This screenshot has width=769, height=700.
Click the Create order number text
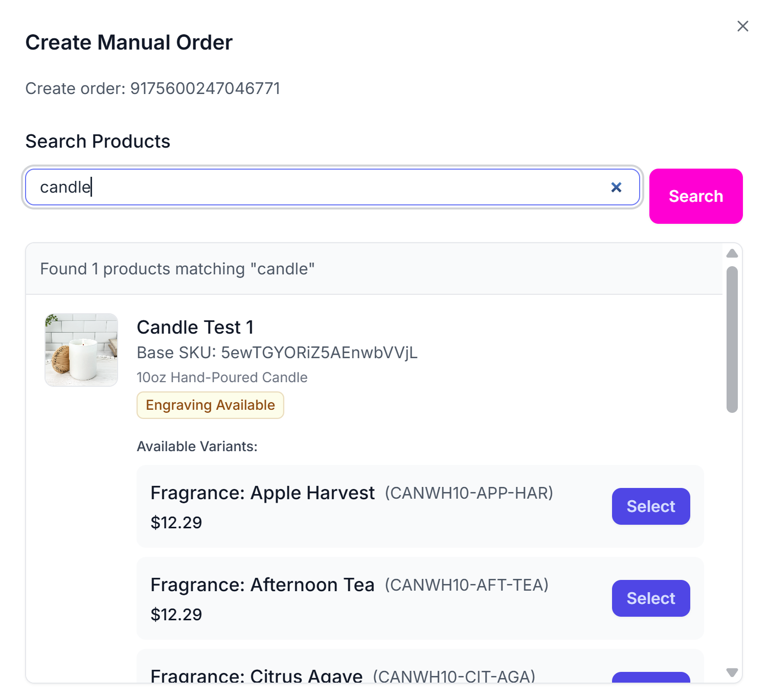click(x=153, y=88)
